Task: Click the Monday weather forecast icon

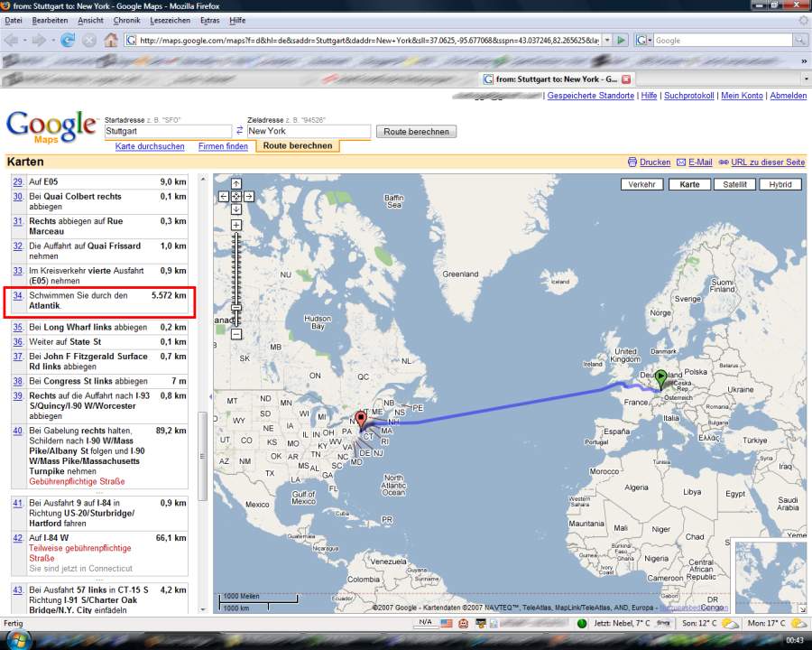Action: (799, 624)
